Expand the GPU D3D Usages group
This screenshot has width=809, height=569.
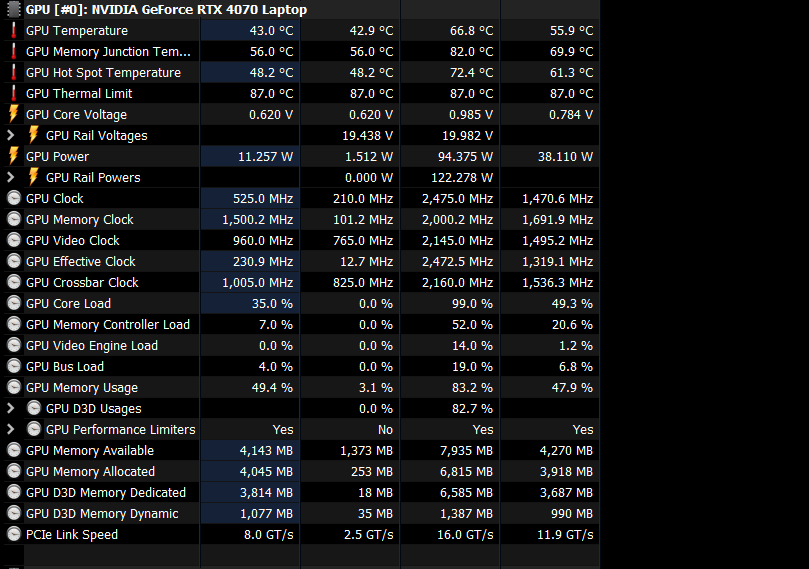click(10, 409)
